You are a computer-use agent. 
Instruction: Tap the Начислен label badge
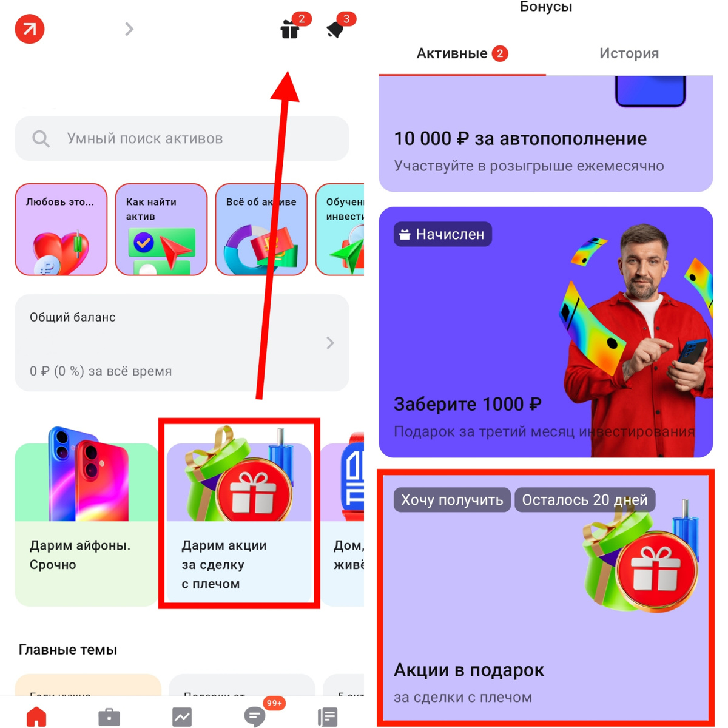coord(443,234)
